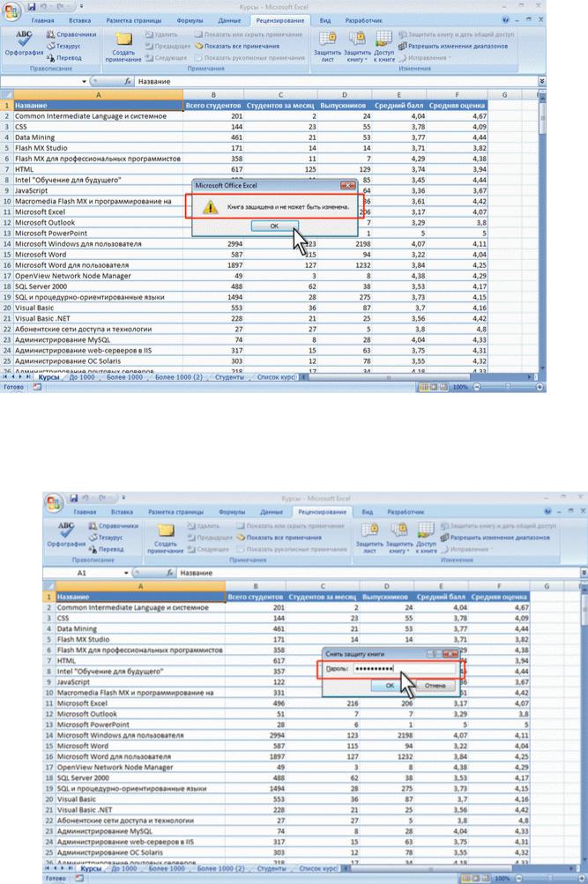Open Формулы tab in the top window
This screenshot has width=588, height=884.
190,20
